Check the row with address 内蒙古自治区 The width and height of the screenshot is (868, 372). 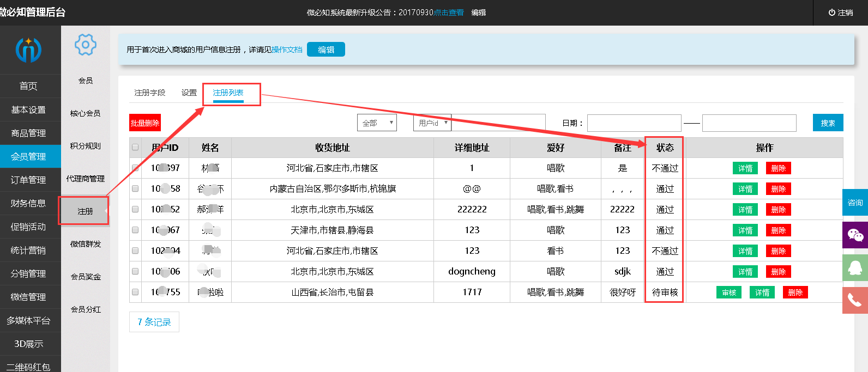pos(135,189)
